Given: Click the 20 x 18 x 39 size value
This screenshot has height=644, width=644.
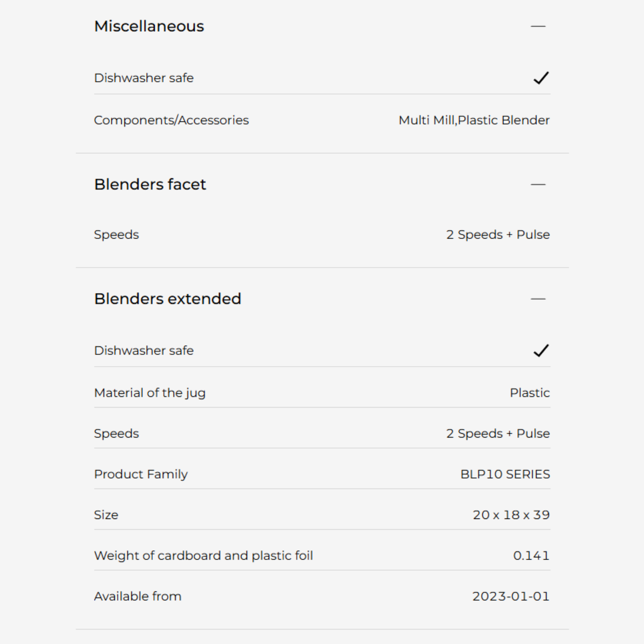Looking at the screenshot, I should (511, 515).
